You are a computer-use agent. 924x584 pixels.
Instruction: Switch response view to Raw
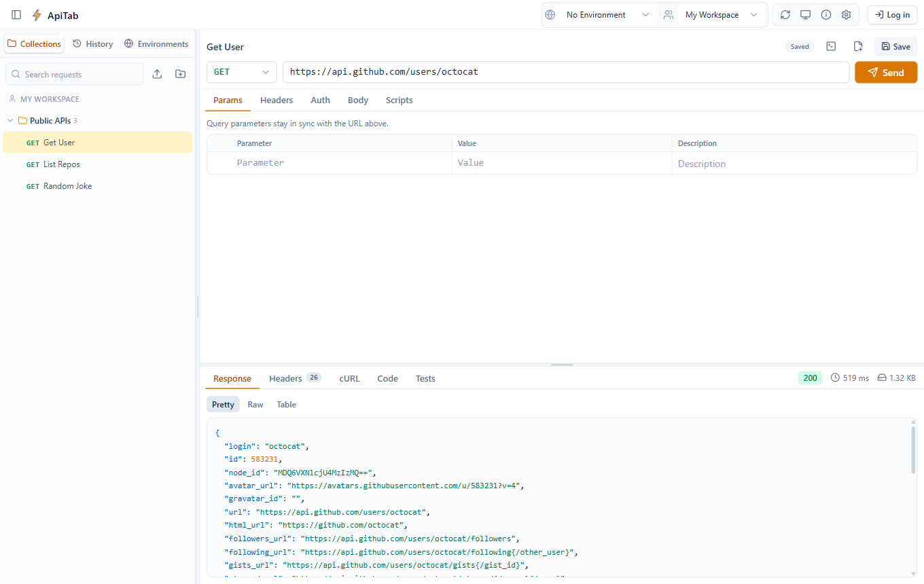pyautogui.click(x=255, y=405)
